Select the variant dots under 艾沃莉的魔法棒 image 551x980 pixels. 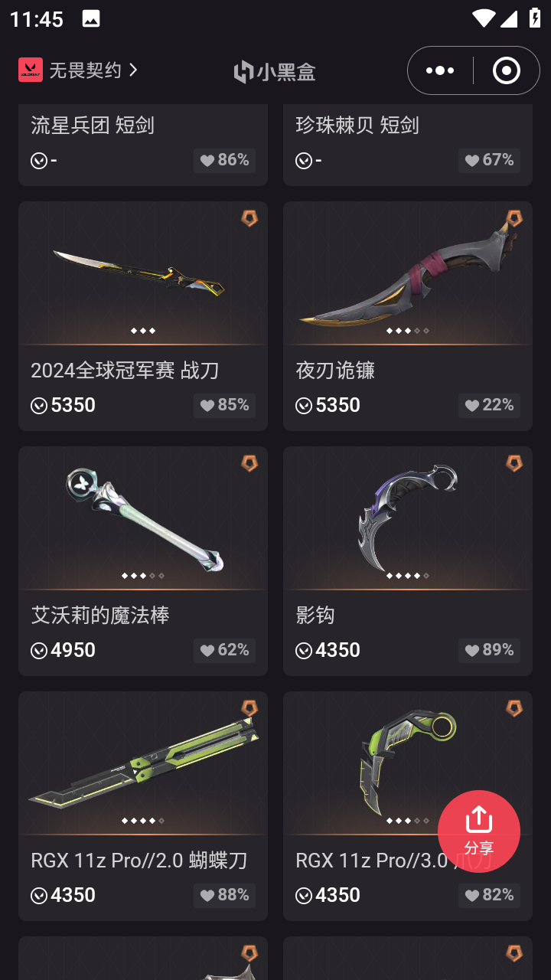point(143,576)
